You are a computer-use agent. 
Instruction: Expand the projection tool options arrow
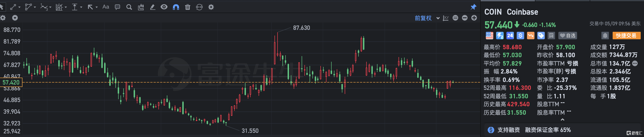(x=66, y=7)
